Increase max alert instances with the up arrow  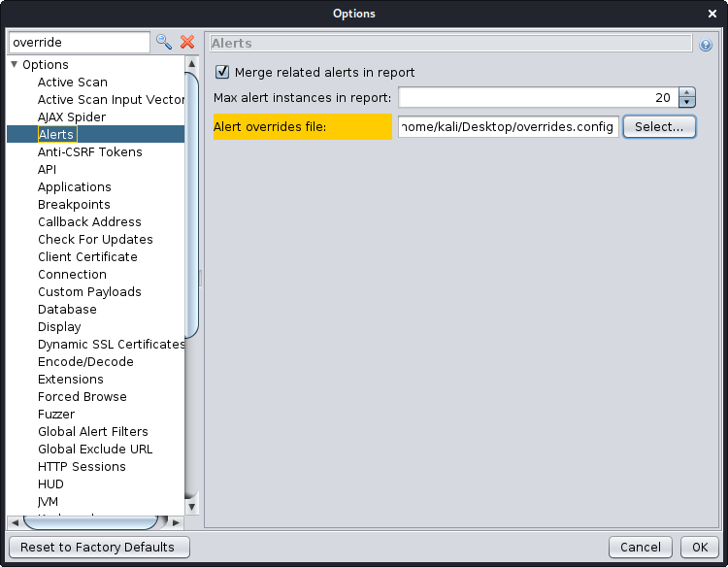tap(686, 93)
